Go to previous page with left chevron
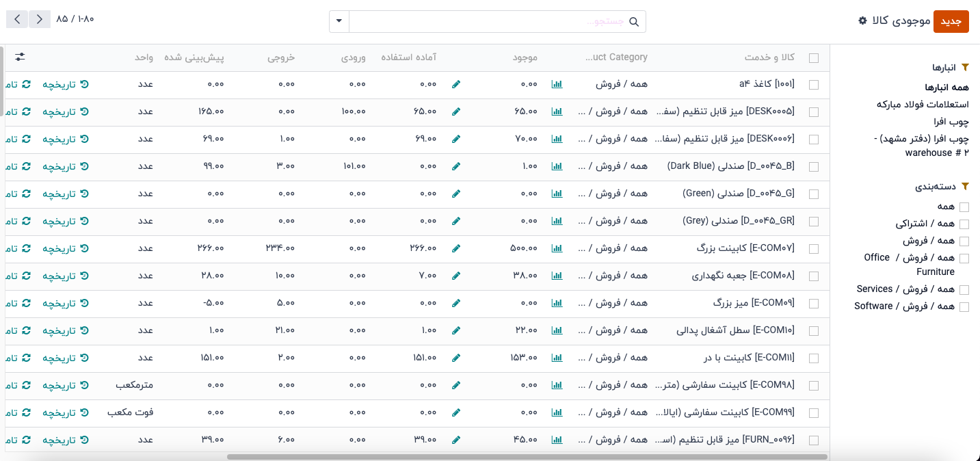Viewport: 980px width, 461px height. pos(17,19)
